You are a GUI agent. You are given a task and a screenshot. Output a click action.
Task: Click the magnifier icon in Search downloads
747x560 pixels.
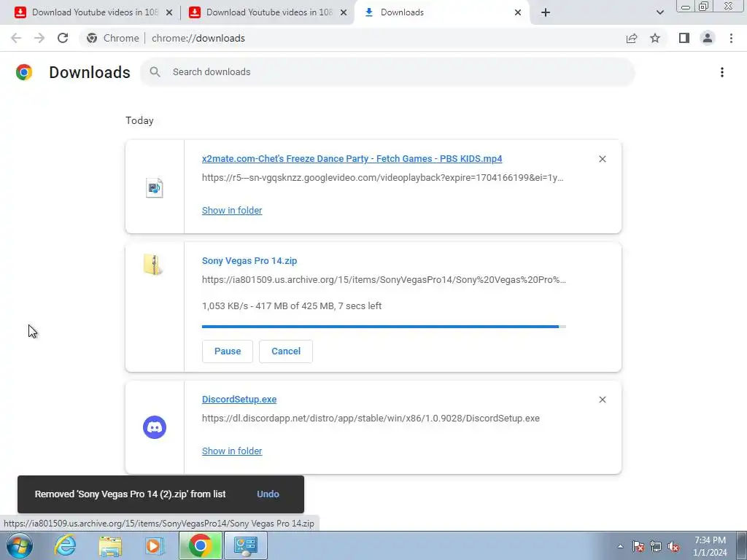tap(155, 72)
